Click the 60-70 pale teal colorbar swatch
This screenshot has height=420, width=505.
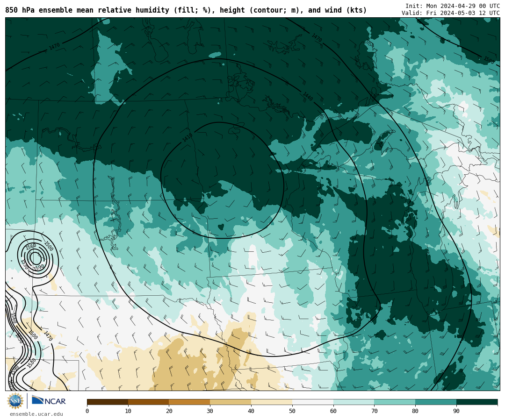tap(353, 402)
